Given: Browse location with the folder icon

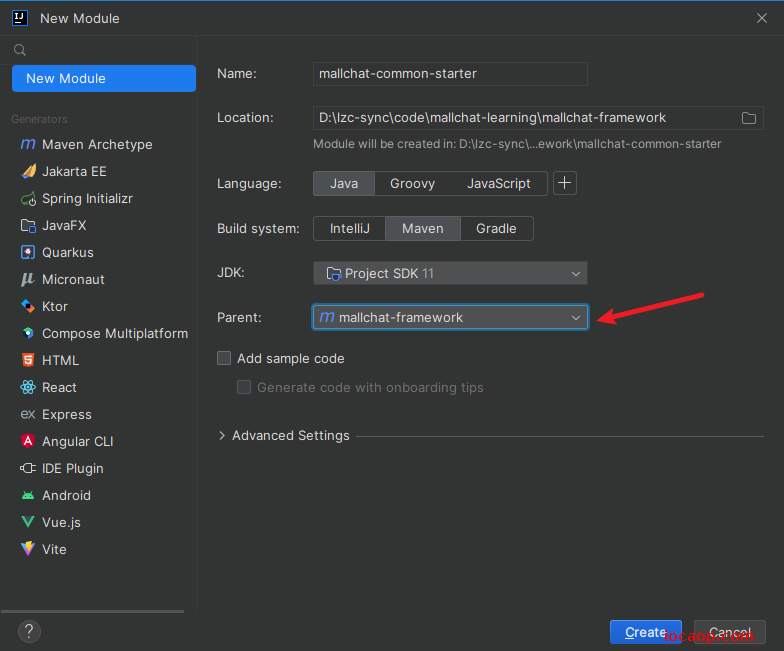Looking at the screenshot, I should 748,118.
